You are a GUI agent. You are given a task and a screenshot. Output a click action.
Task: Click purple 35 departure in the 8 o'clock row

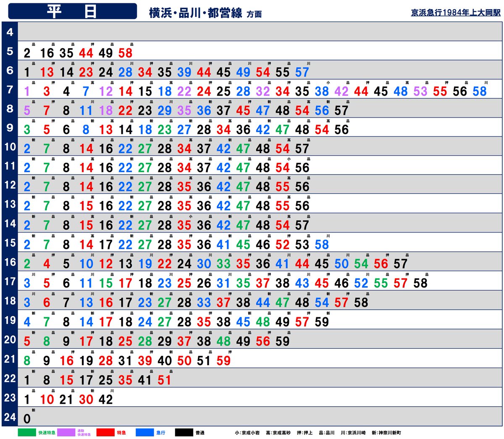click(184, 110)
